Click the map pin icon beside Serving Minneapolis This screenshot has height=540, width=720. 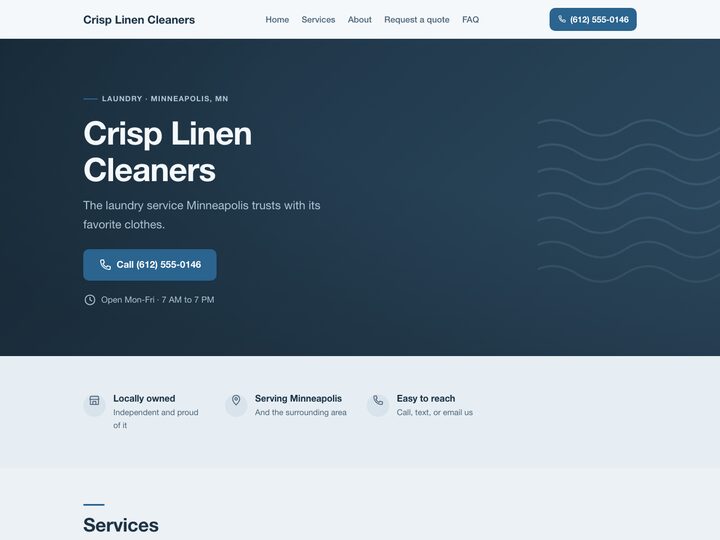236,400
